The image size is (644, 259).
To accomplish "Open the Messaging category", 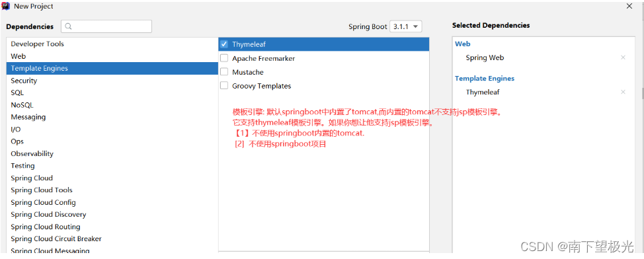I will click(x=112, y=117).
